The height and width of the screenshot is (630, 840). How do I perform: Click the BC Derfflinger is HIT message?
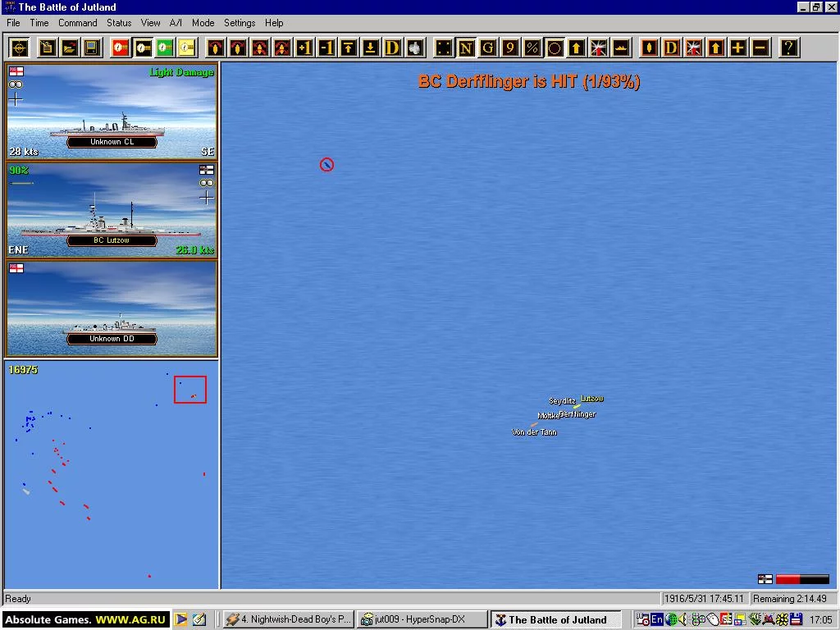pos(529,81)
